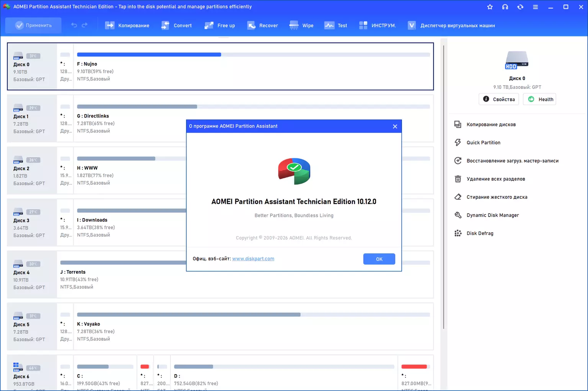Select Диск 2 in the disk list
This screenshot has width=588, height=391.
coord(32,171)
